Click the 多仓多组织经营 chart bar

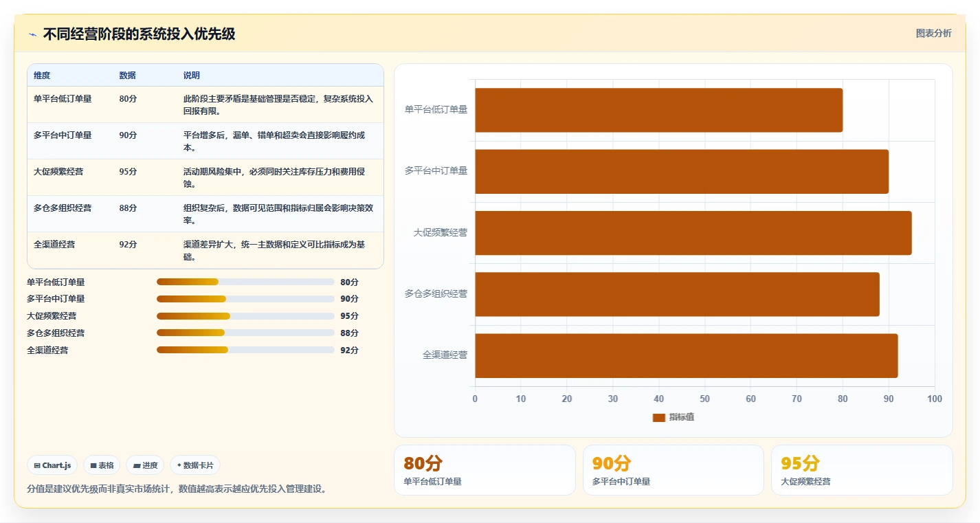[x=677, y=294]
